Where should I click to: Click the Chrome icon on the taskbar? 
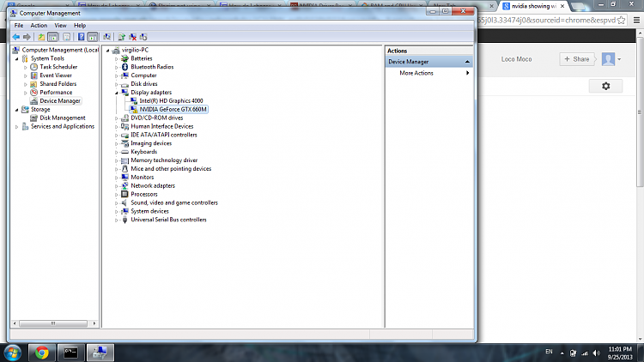[41, 353]
